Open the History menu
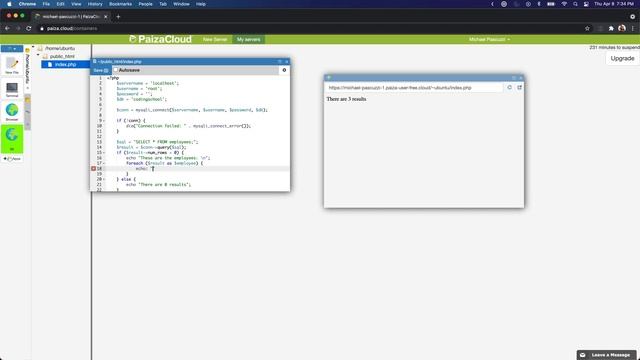640x360 pixels. pos(95,4)
